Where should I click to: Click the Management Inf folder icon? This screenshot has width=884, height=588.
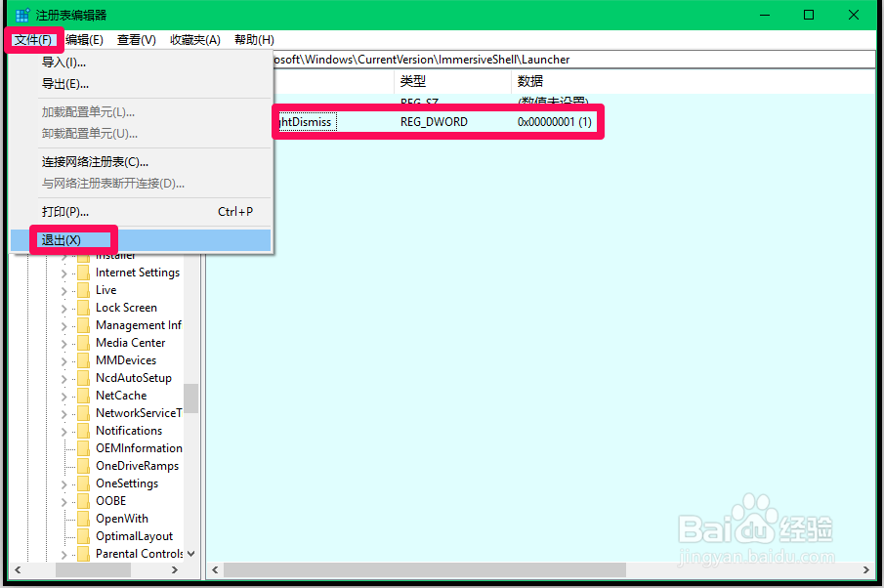pos(83,325)
